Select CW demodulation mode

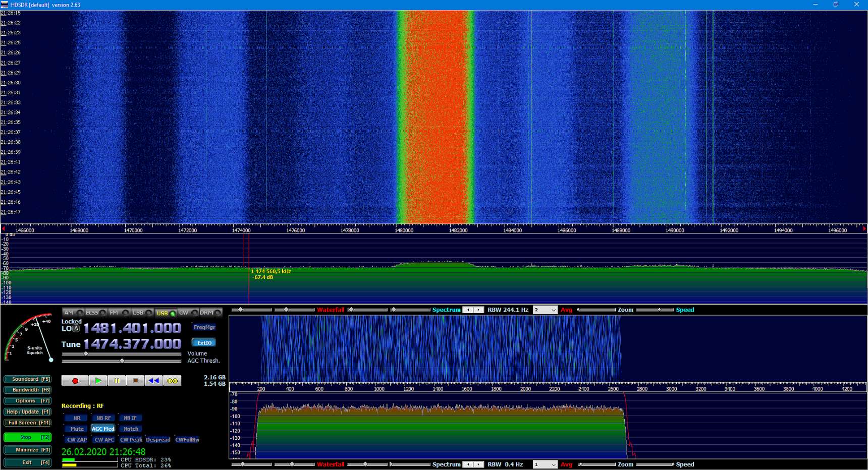(188, 313)
